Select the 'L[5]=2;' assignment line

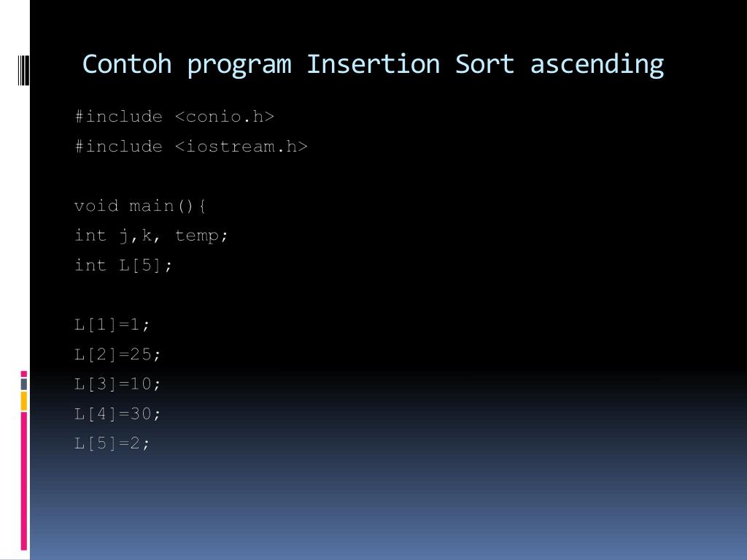tap(112, 443)
